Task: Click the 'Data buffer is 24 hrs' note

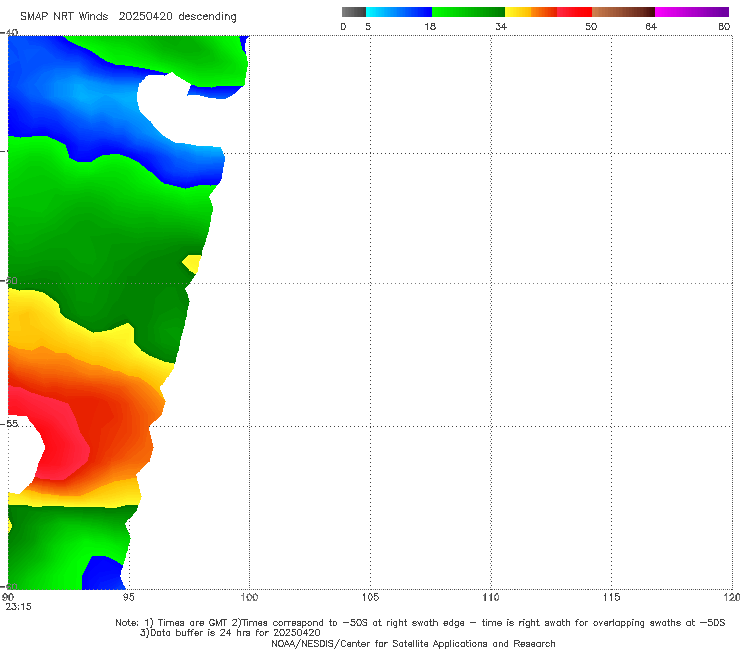Action: [230, 633]
